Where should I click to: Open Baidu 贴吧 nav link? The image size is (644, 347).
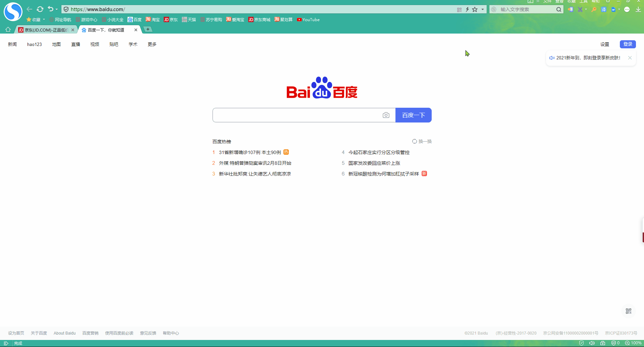click(x=114, y=44)
